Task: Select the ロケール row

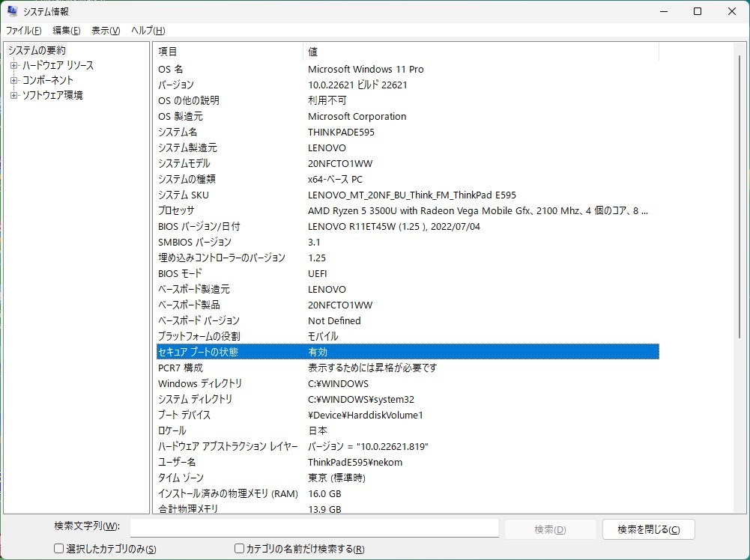Action: click(408, 430)
